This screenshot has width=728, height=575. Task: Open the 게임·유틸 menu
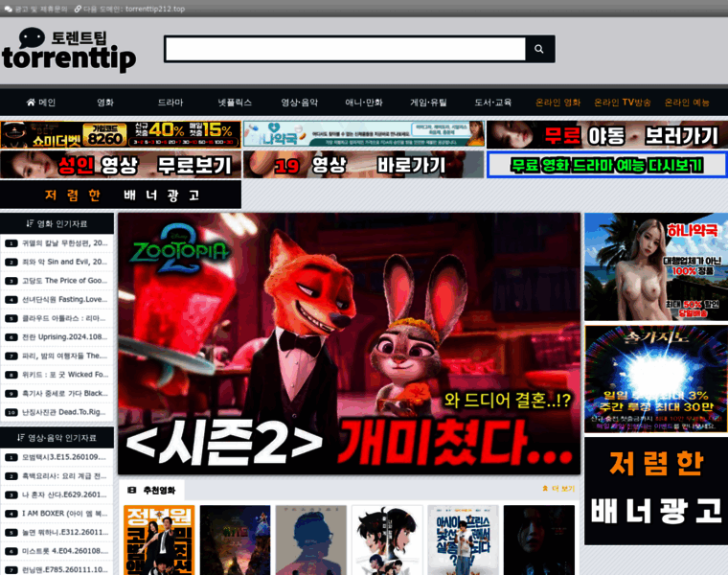[428, 103]
